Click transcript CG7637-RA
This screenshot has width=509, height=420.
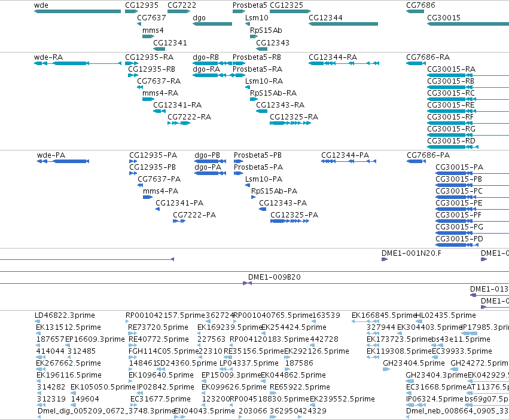coord(140,87)
